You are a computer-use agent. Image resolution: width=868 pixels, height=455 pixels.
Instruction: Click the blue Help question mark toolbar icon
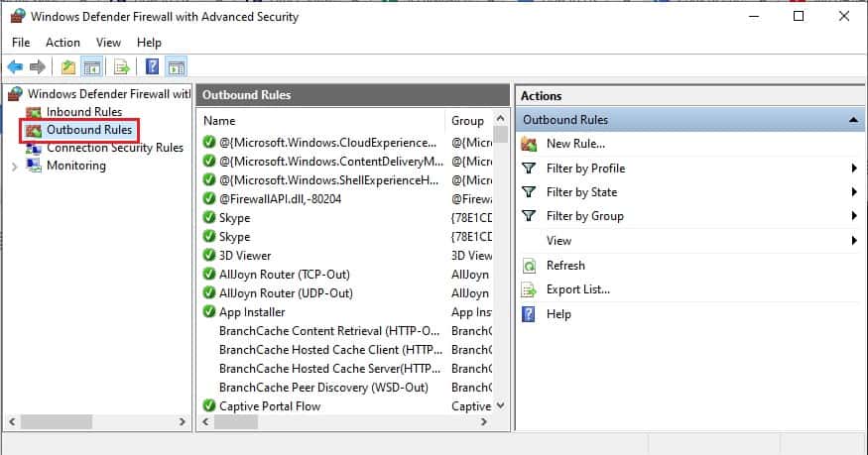[153, 67]
